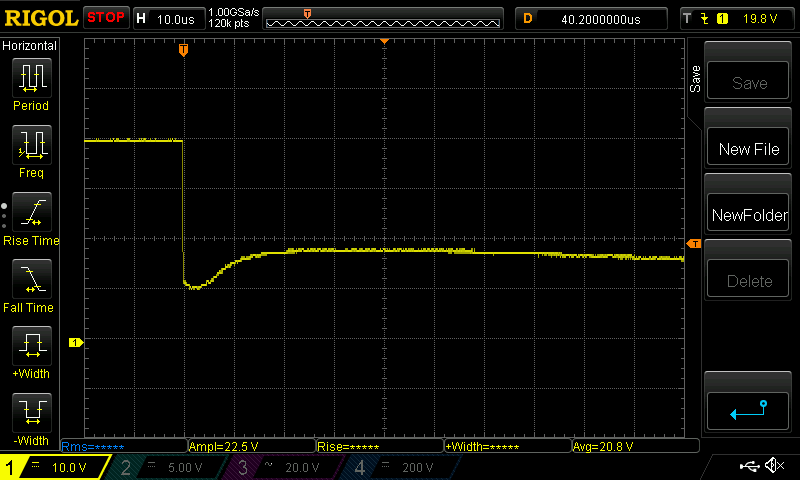800x480 pixels.
Task: Enable channel 4 at 200 V
Action: [398, 468]
